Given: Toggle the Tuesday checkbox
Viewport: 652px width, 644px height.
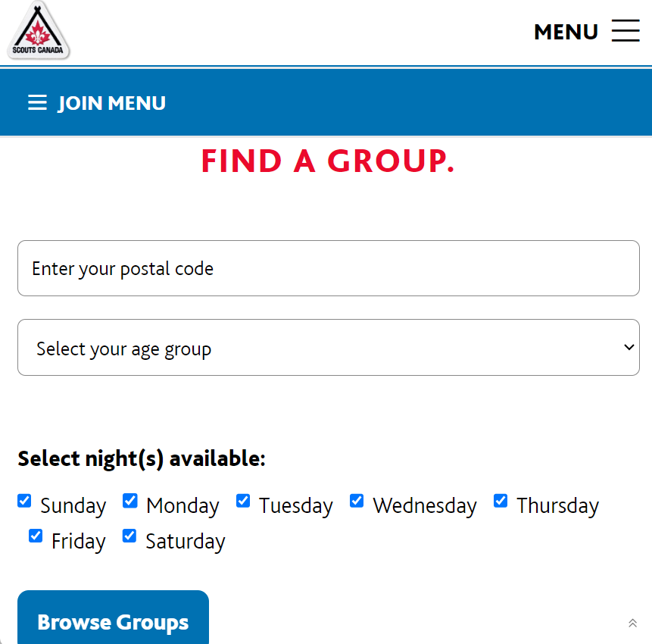Looking at the screenshot, I should click(243, 501).
